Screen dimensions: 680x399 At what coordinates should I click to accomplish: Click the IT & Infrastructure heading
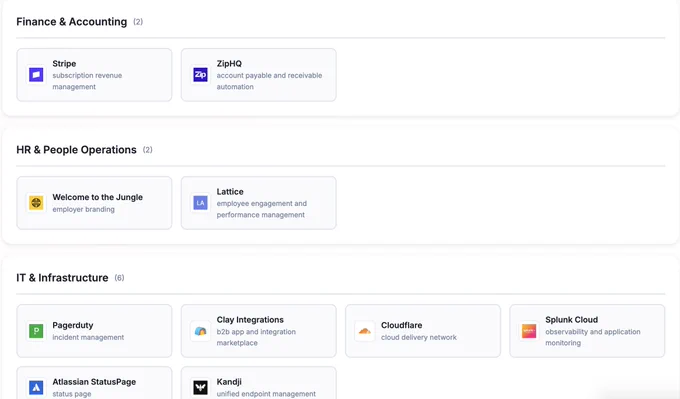click(x=62, y=278)
